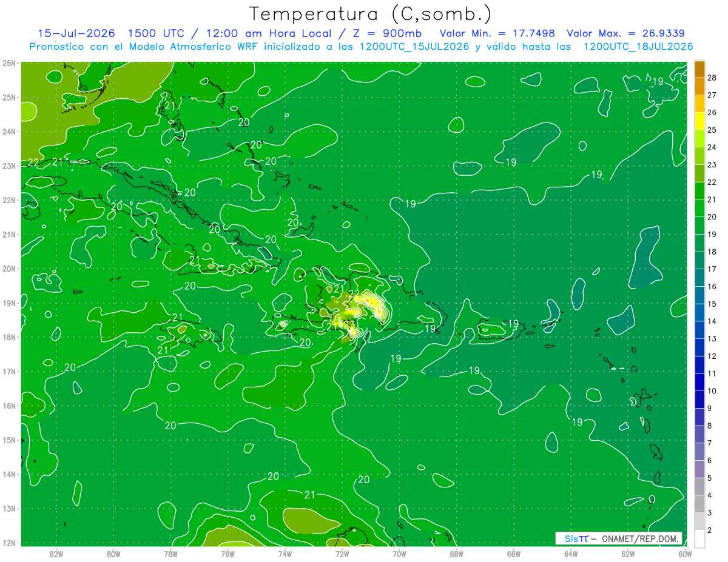Click the "17N" latitude label
The width and height of the screenshot is (728, 562).
[9, 371]
